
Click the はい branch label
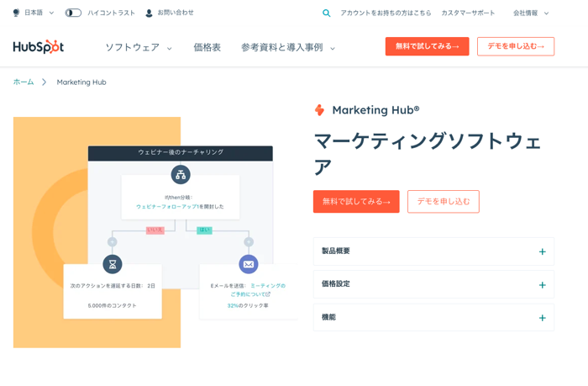pos(204,230)
